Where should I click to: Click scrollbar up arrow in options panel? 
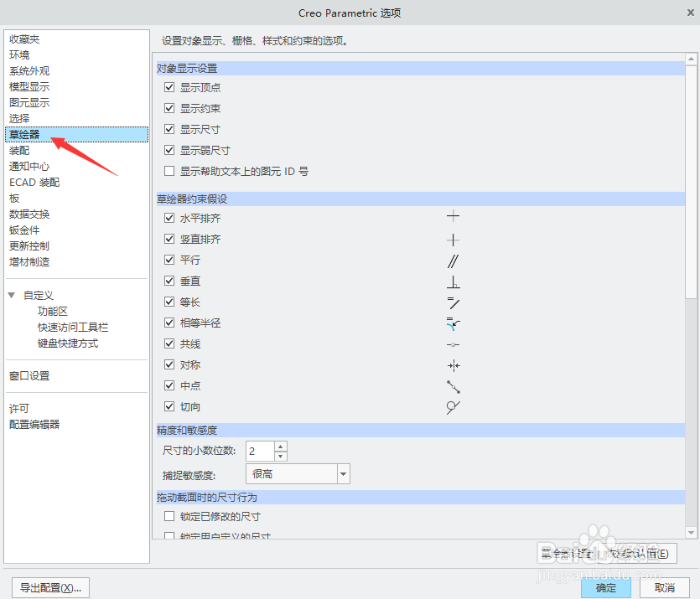coord(691,59)
